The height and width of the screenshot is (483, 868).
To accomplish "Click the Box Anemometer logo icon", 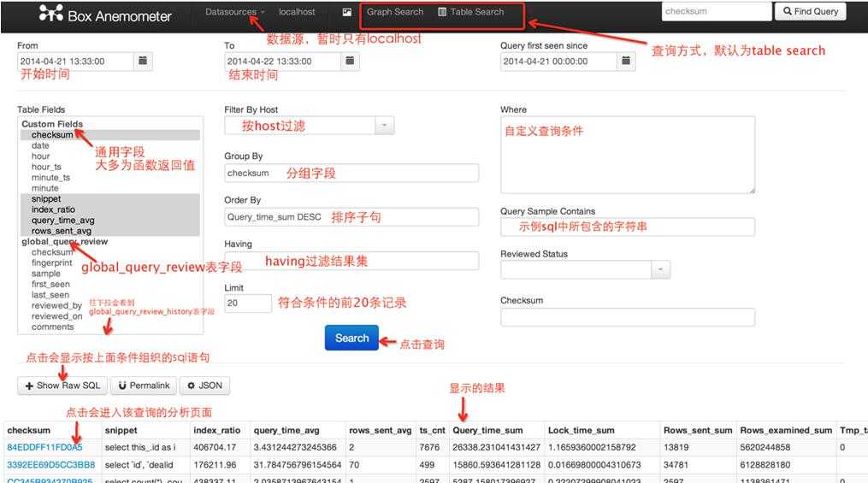I will 51,13.
